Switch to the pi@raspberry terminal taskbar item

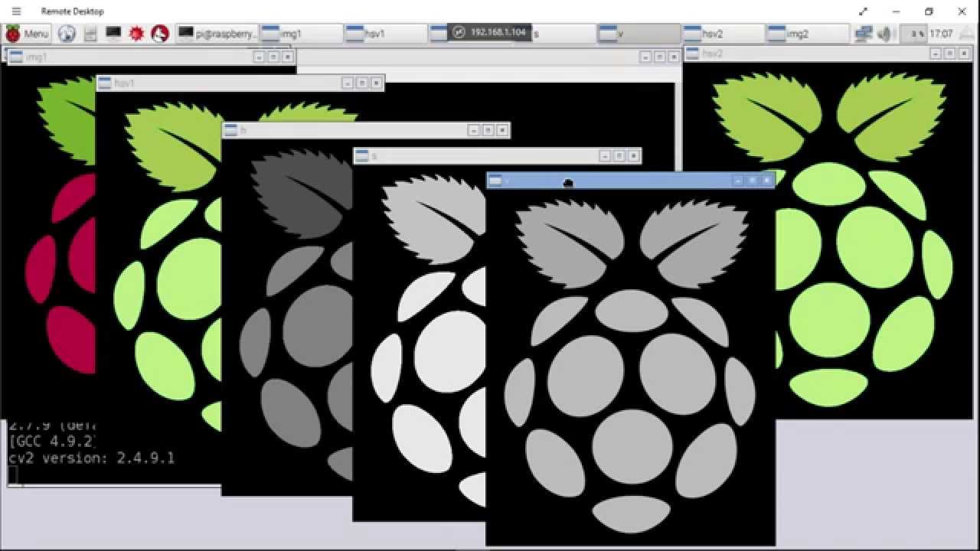(217, 34)
